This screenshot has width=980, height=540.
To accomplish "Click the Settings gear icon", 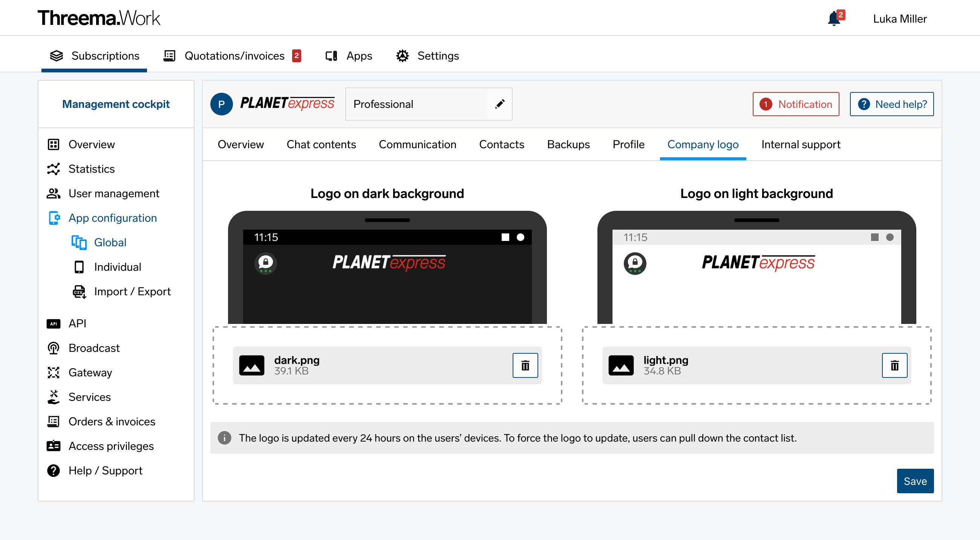I will (x=403, y=56).
